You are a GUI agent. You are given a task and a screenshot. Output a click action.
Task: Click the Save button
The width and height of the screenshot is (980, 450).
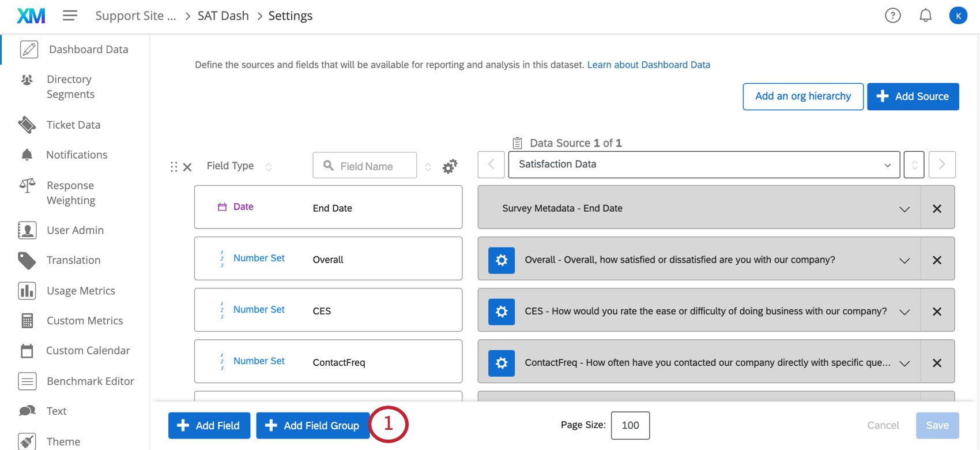pos(937,425)
